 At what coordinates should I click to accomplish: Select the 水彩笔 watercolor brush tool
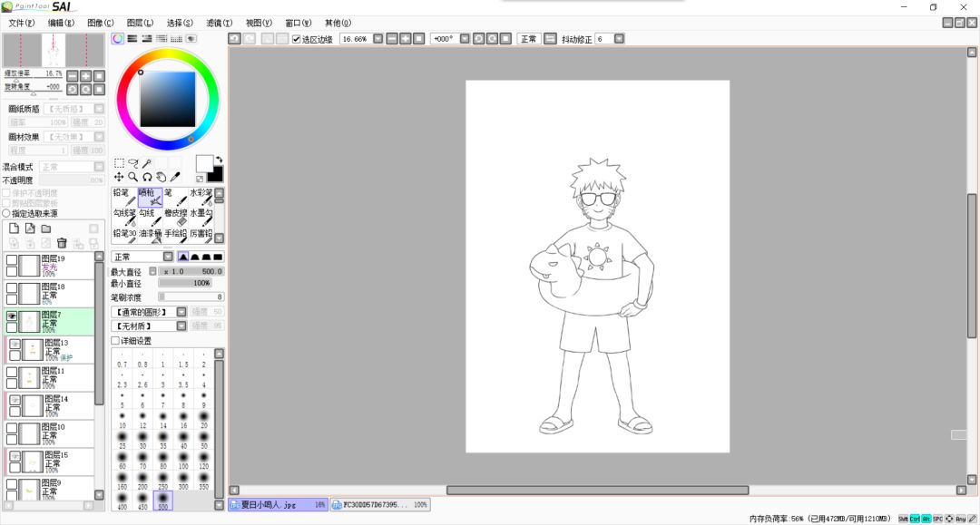[x=201, y=197]
